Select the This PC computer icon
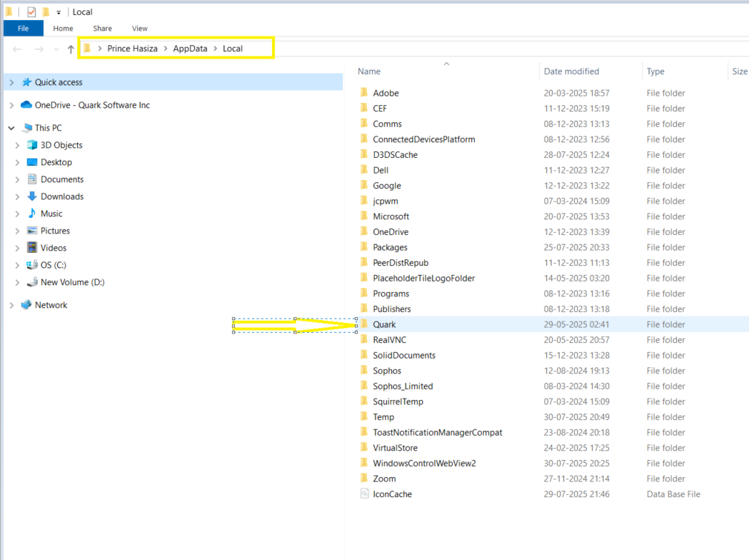Screen dimensions: 749x560 click(x=26, y=127)
